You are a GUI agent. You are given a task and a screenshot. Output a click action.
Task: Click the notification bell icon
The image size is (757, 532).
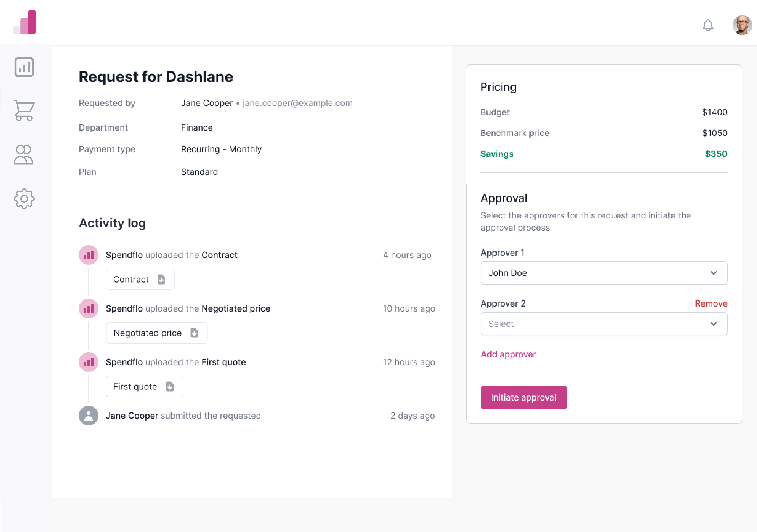pyautogui.click(x=708, y=25)
